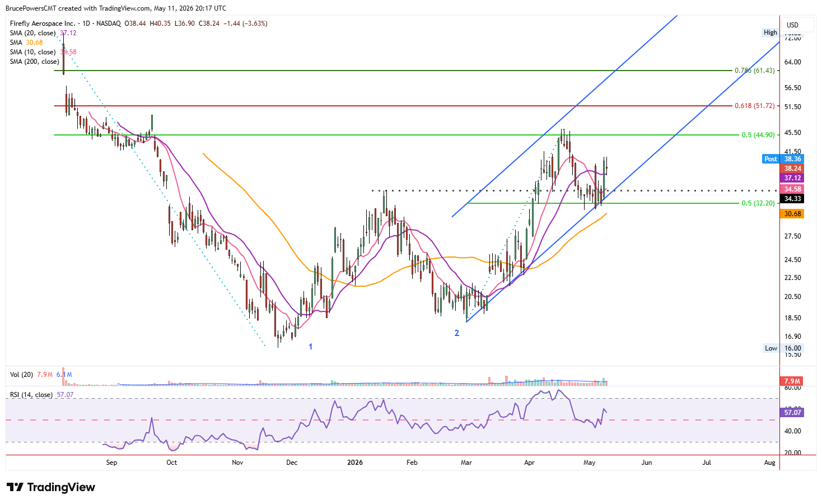Click the TradingView logo at bottom left
The height and width of the screenshot is (504, 822).
click(x=51, y=487)
